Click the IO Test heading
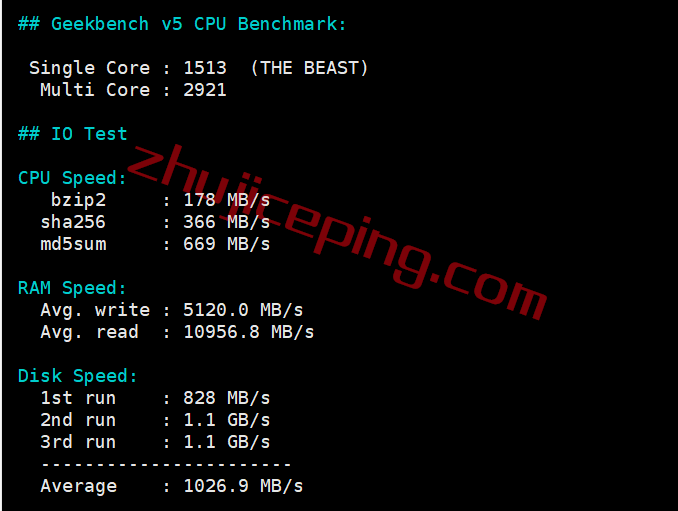This screenshot has height=511, width=678. (73, 134)
